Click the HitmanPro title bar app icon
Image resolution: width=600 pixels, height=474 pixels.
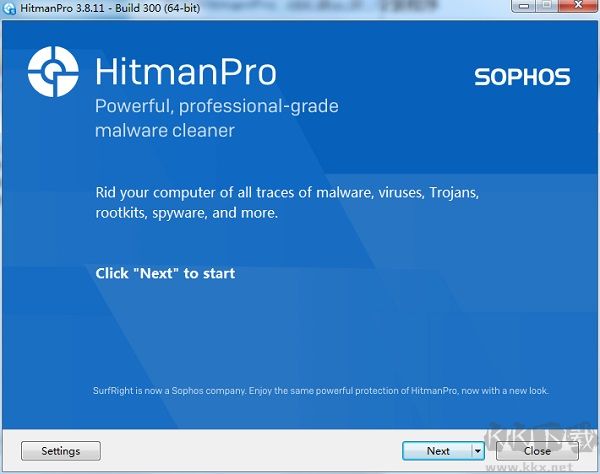click(9, 8)
